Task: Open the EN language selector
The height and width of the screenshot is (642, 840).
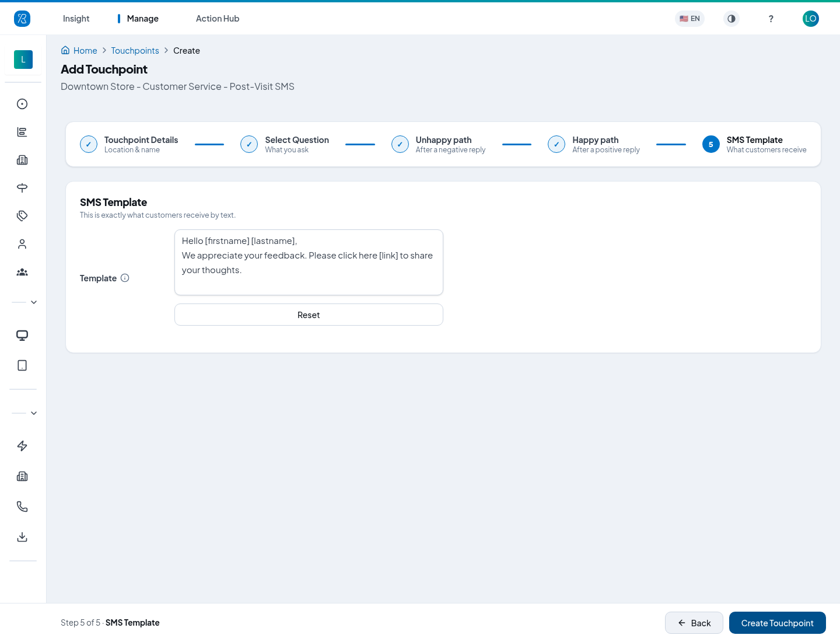Action: [x=689, y=19]
